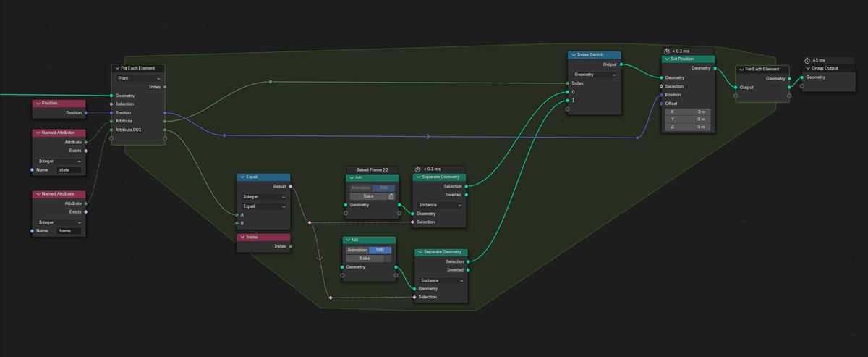The width and height of the screenshot is (868, 357).
Task: Click the Baked Frame 22 label
Action: point(372,169)
